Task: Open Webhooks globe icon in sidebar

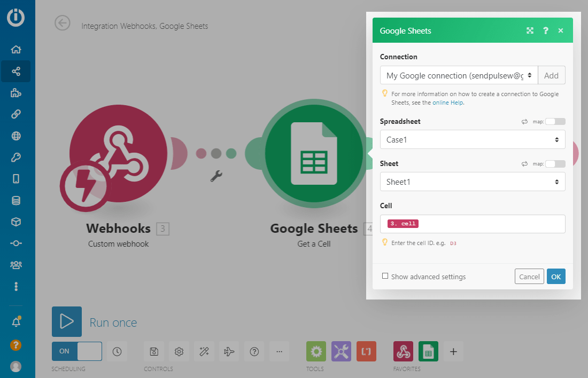Action: [16, 136]
